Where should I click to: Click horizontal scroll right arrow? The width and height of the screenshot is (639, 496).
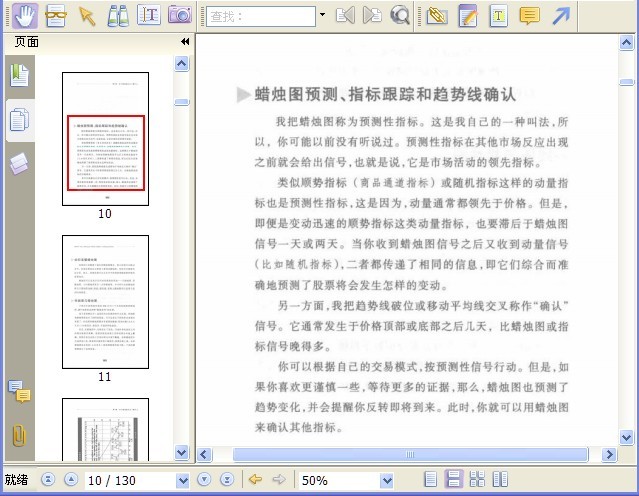point(610,454)
